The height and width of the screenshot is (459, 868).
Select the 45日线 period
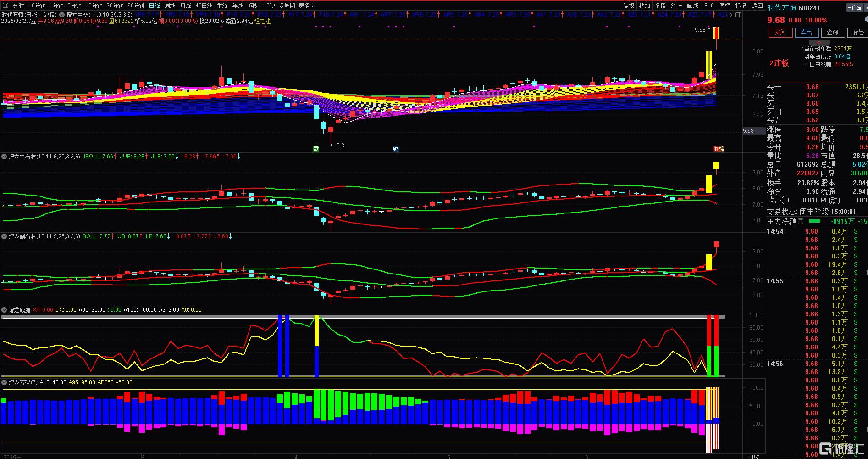point(204,6)
